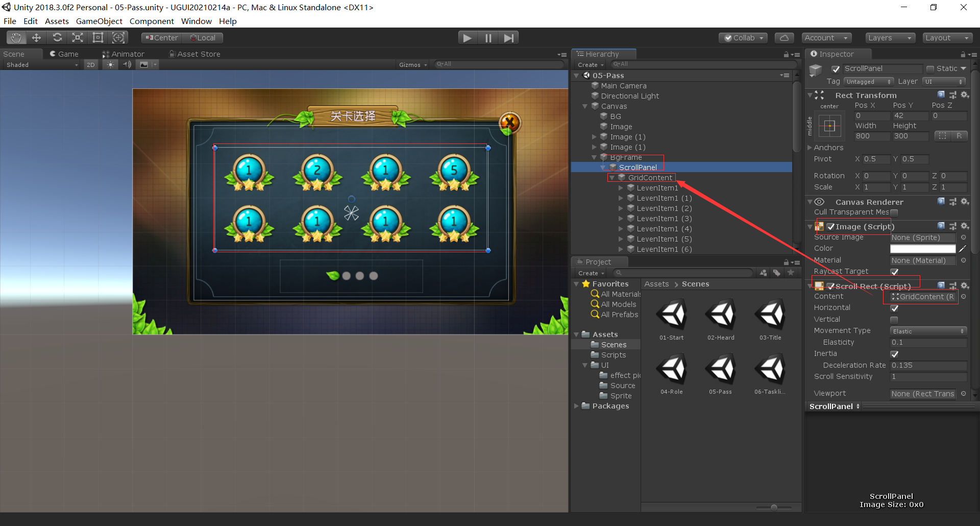
Task: Select the Rotate tool
Action: coord(57,37)
